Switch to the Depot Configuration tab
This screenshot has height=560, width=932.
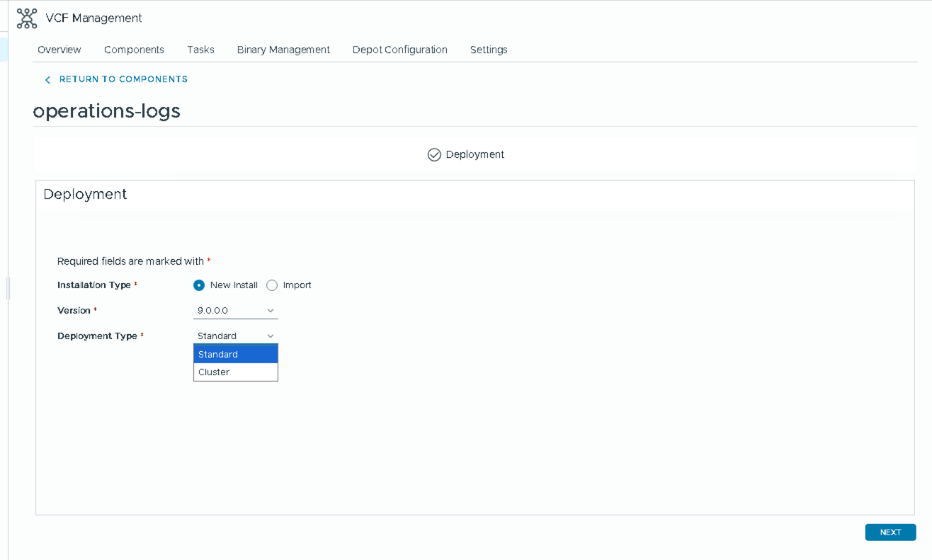point(399,50)
